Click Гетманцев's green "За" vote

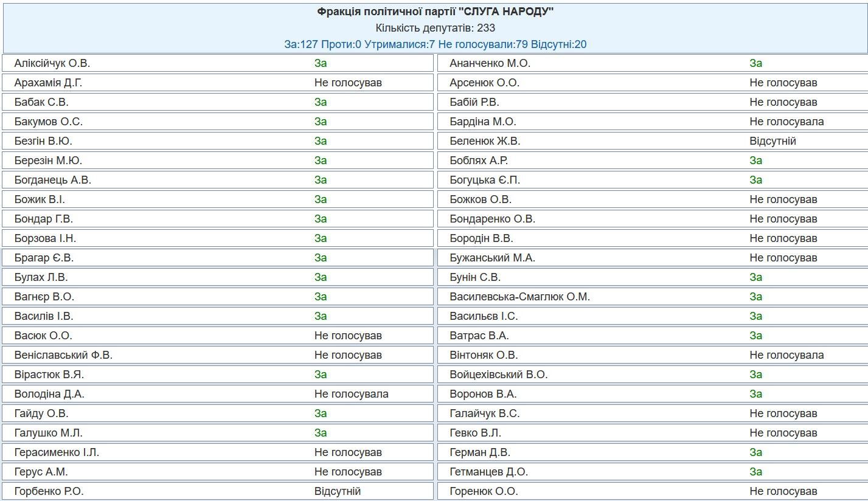click(756, 472)
